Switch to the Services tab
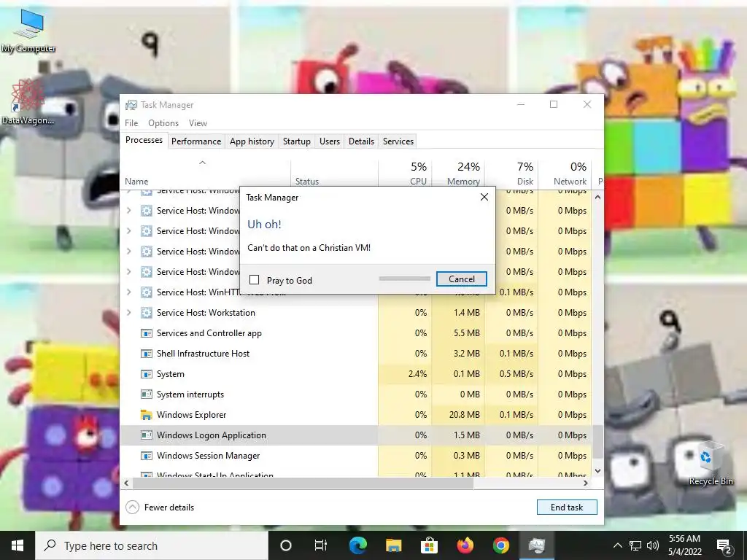 [398, 141]
